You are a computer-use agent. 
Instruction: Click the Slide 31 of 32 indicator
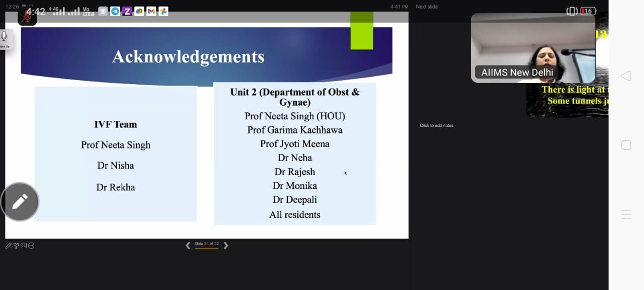[207, 244]
